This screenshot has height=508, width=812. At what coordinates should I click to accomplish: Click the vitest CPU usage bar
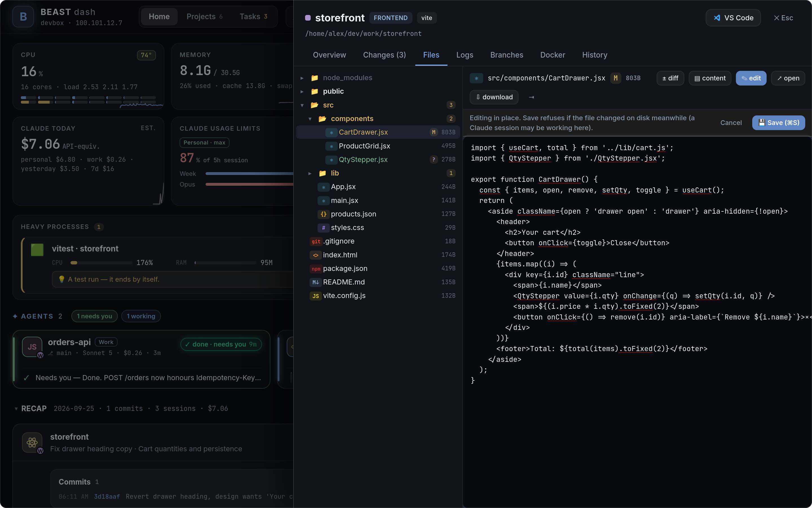[x=101, y=263]
